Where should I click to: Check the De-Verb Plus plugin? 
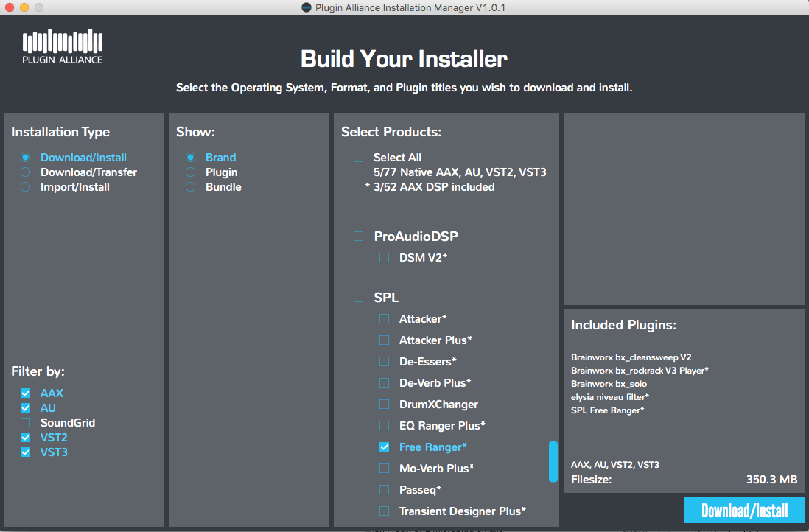click(385, 383)
